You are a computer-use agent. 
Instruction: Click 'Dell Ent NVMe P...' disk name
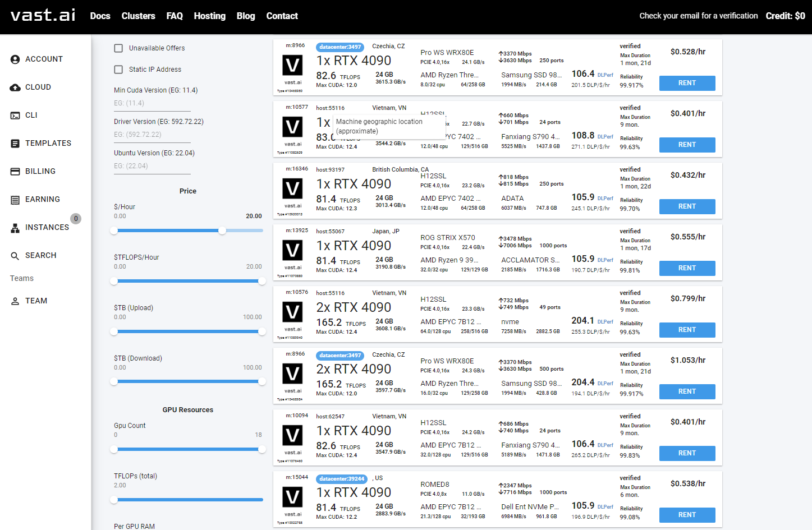pos(530,507)
